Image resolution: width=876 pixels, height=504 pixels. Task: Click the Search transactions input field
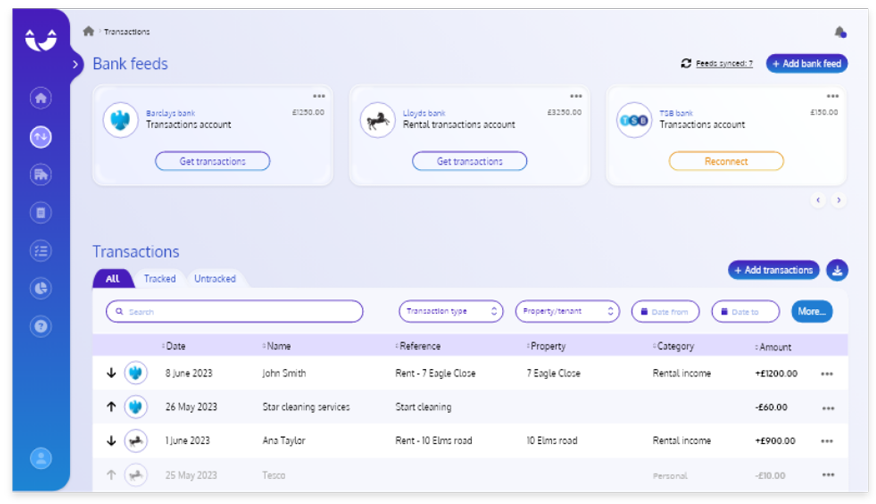click(235, 312)
